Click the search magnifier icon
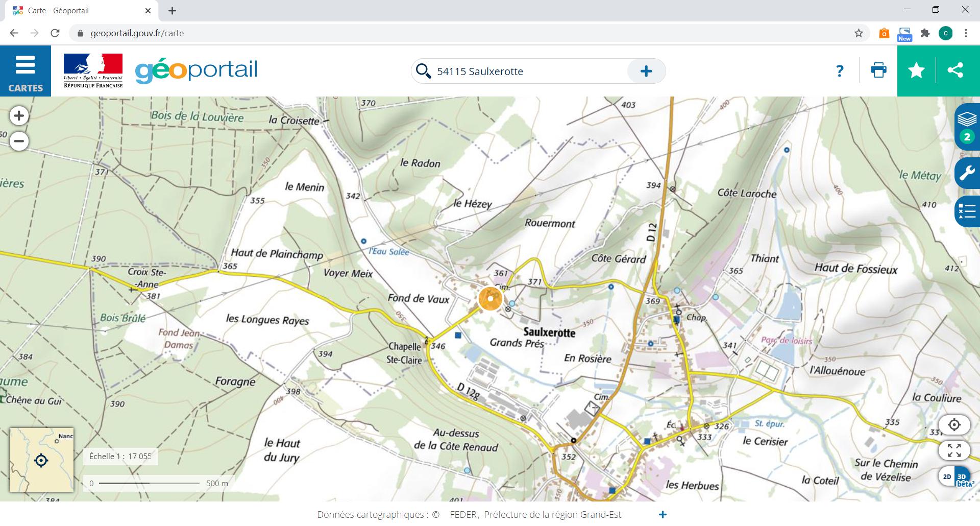Viewport: 980px width, 526px height. [x=423, y=71]
